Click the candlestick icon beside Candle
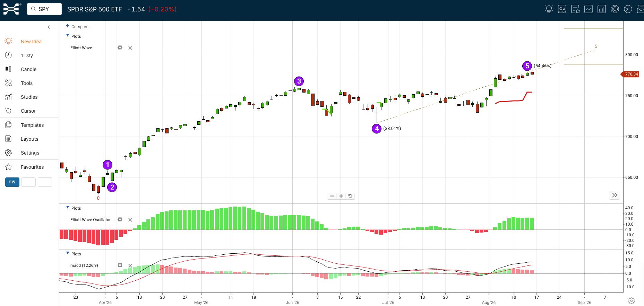Screen dimensions: 644x306 (8, 69)
